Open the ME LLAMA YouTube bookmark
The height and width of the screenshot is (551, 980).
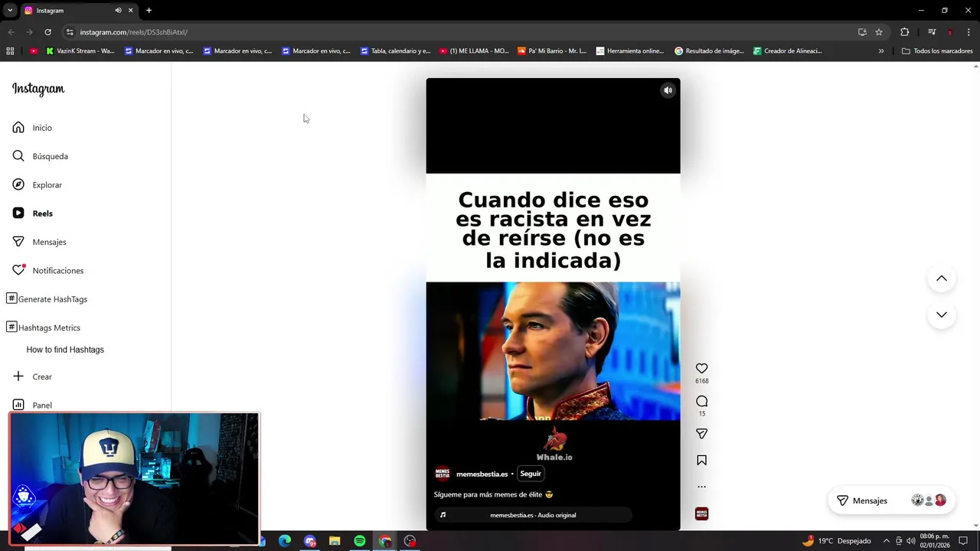[474, 51]
